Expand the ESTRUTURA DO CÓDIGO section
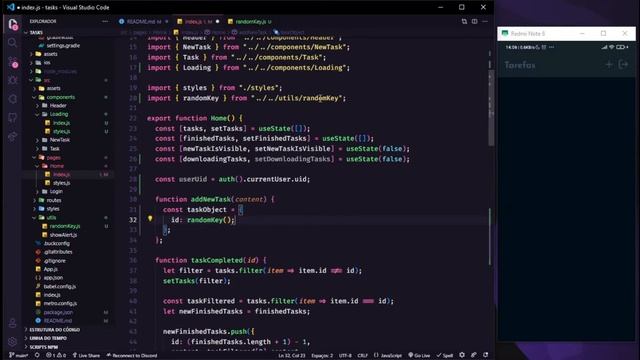640x360 pixels. 55,330
